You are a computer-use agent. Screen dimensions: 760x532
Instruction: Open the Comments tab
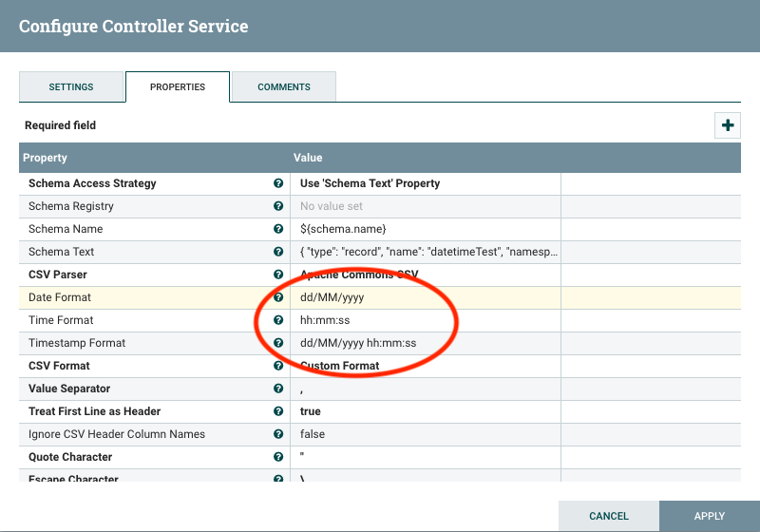(284, 87)
